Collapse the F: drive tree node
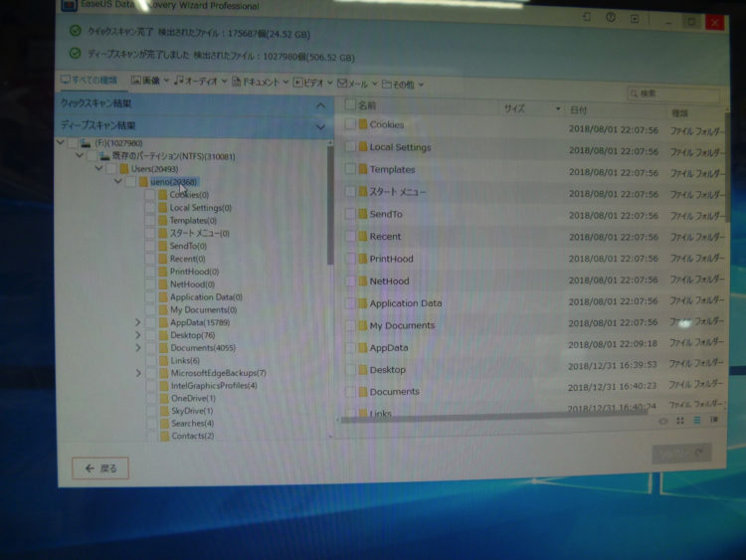746x560 pixels. click(61, 142)
